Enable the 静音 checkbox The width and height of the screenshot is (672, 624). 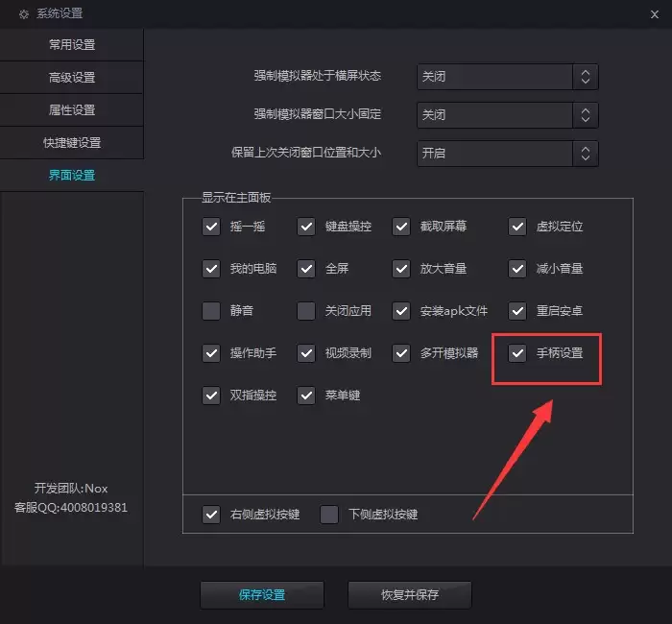[211, 311]
